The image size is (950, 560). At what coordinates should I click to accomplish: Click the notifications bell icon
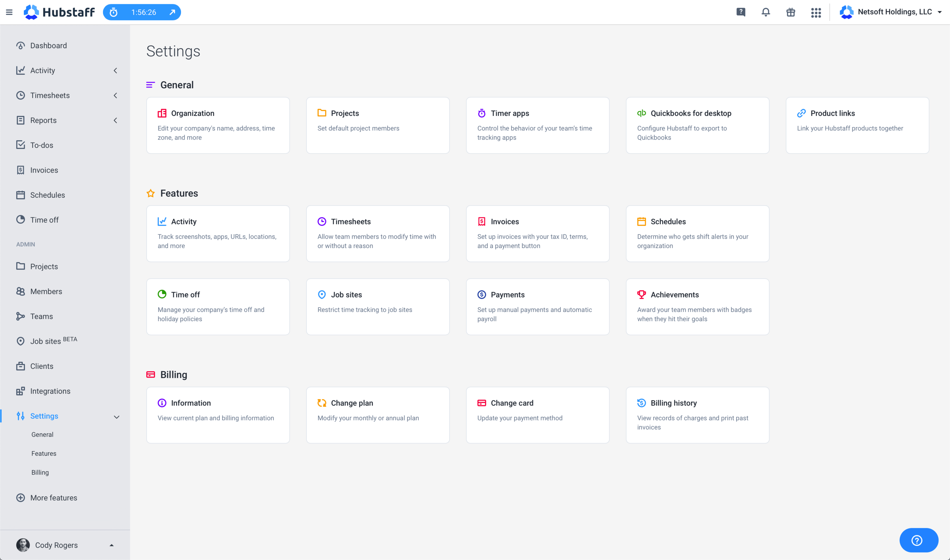tap(765, 12)
